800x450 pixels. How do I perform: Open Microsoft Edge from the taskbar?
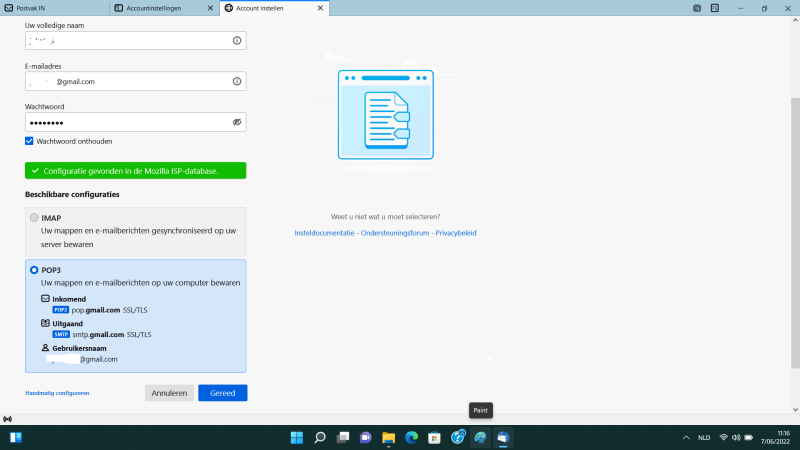click(x=411, y=437)
